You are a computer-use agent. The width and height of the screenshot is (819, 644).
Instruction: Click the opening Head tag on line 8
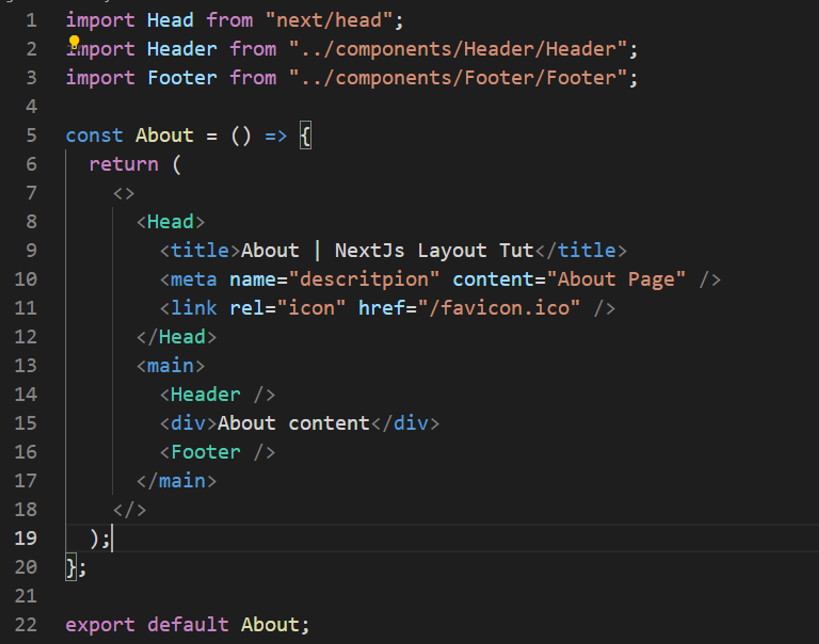(x=170, y=222)
